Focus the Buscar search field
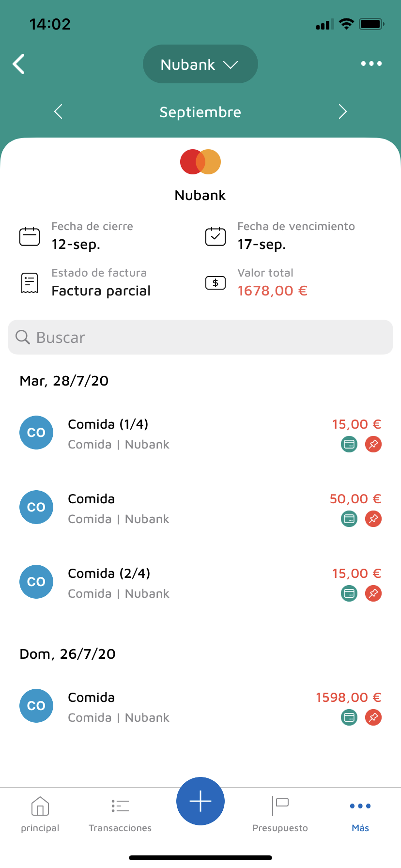401x868 pixels. tap(200, 337)
